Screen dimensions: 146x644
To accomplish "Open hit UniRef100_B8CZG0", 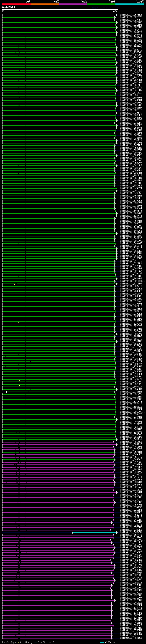I will point(131,22).
